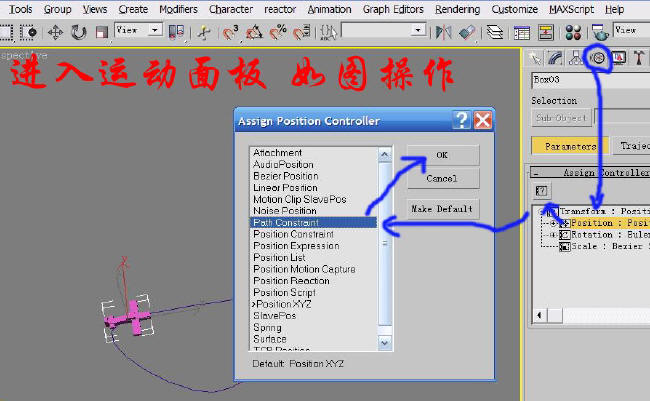Open the Hierarchy panel tab icon

click(x=576, y=58)
